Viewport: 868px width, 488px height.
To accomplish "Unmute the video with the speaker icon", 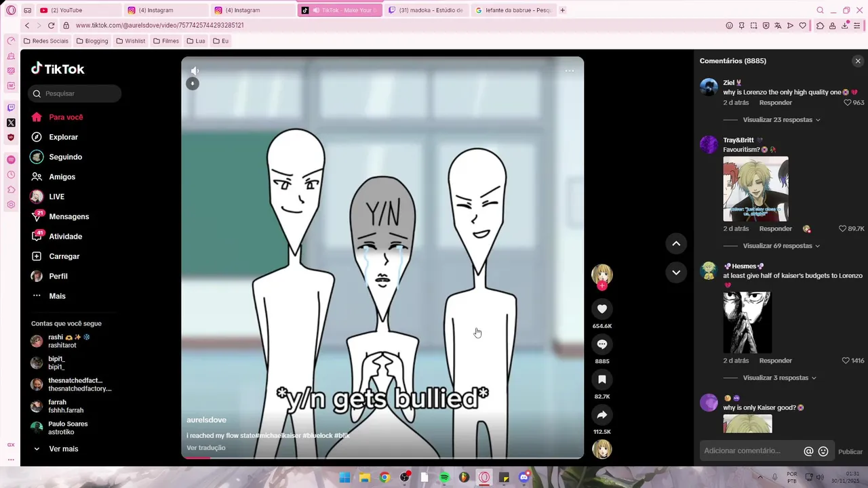I will coord(195,70).
